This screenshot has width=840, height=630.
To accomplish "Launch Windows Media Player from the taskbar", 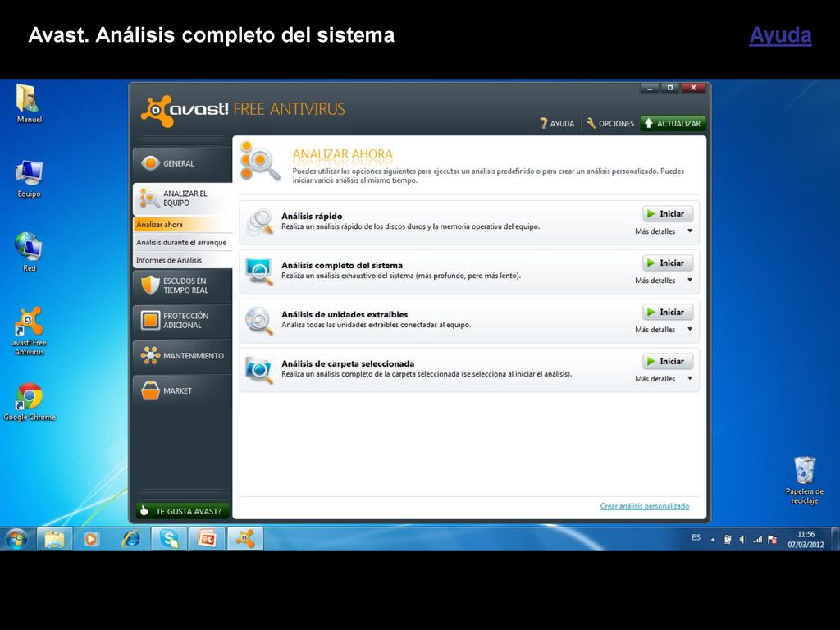I will click(x=91, y=539).
